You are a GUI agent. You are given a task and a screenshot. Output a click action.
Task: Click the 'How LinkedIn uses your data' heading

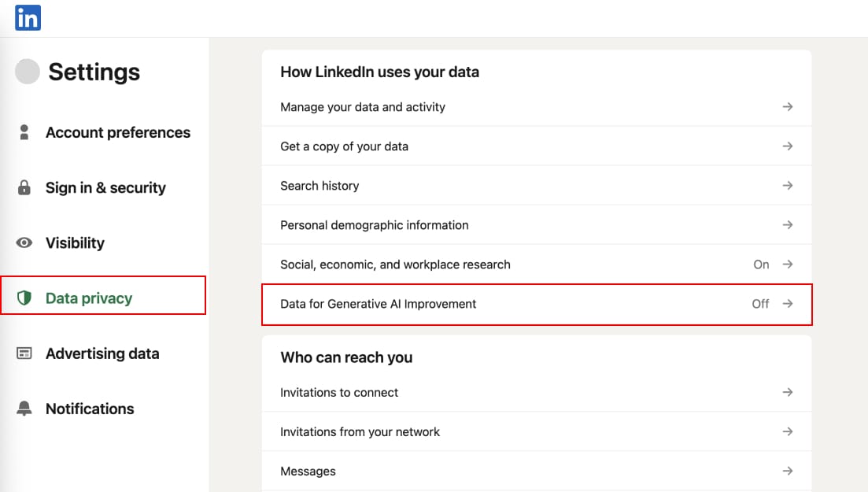pos(380,72)
